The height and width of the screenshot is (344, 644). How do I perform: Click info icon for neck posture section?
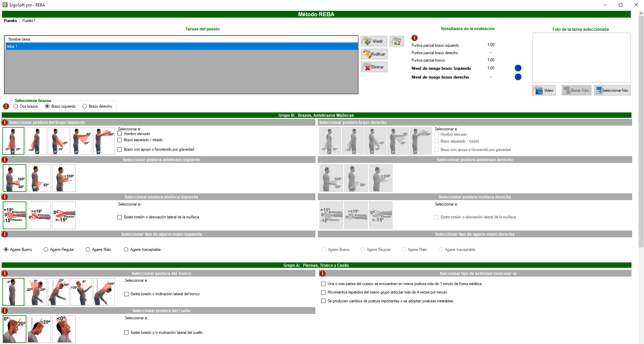tap(5, 310)
